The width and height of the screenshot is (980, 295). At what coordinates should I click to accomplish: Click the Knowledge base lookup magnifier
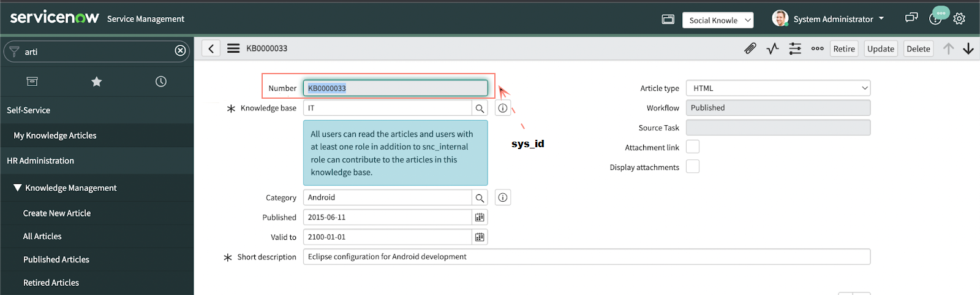point(480,109)
